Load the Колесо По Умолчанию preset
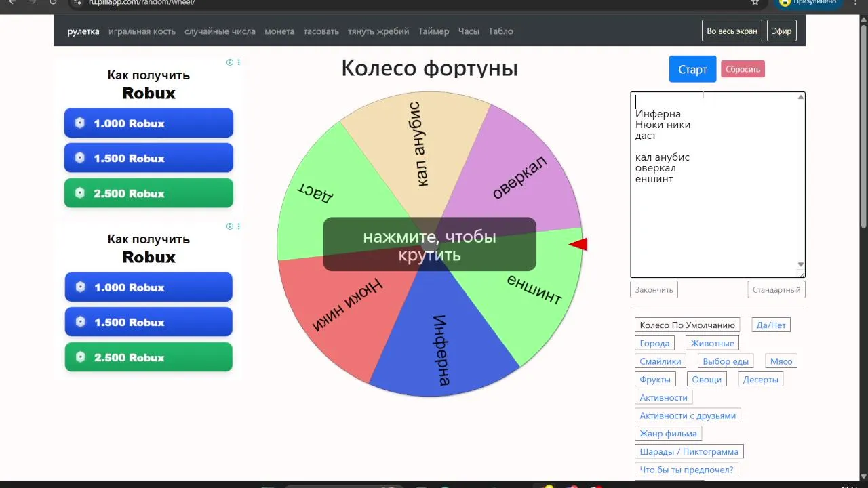The height and width of the screenshot is (488, 868). tap(687, 325)
